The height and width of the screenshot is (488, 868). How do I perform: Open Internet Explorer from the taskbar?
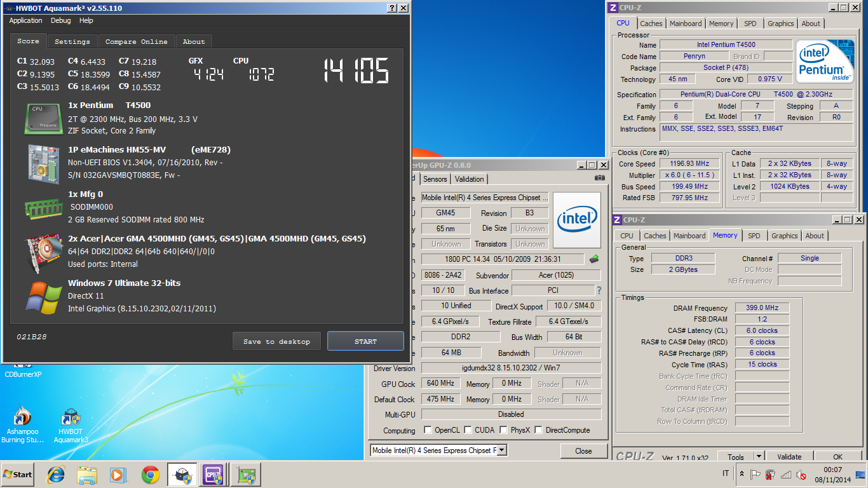[x=56, y=474]
